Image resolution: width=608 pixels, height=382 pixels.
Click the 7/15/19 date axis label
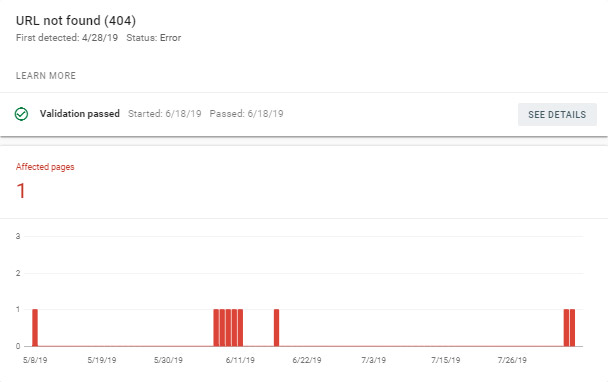click(x=446, y=360)
